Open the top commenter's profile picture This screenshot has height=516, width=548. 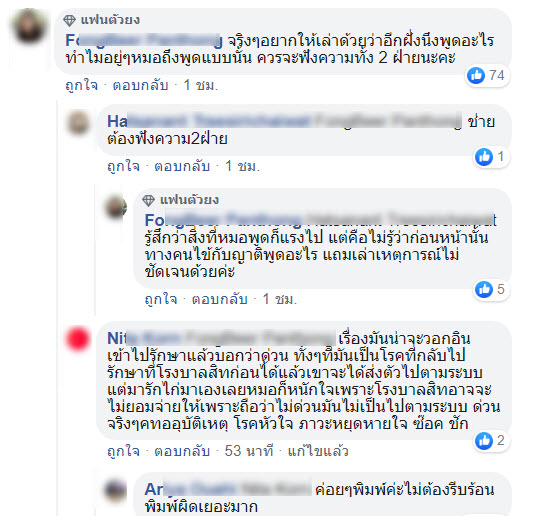tap(29, 26)
